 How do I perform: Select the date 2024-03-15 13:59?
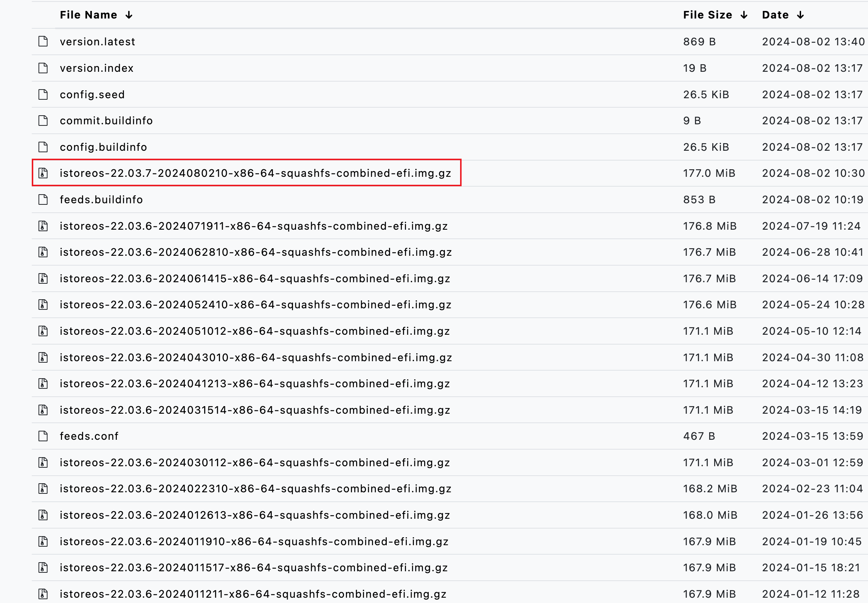pyautogui.click(x=812, y=436)
